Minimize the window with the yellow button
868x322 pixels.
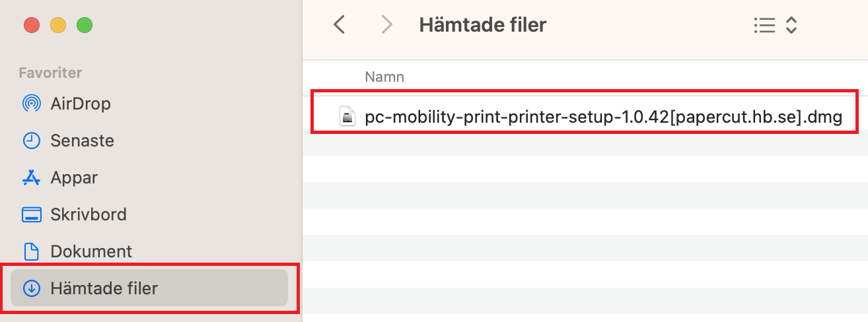coord(58,26)
